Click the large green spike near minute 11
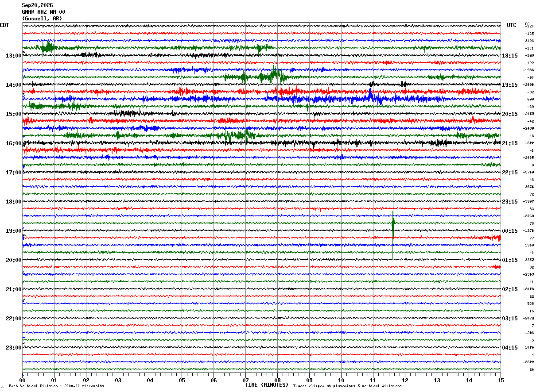Image resolution: width=536 pixels, height=392 pixels. 393,226
